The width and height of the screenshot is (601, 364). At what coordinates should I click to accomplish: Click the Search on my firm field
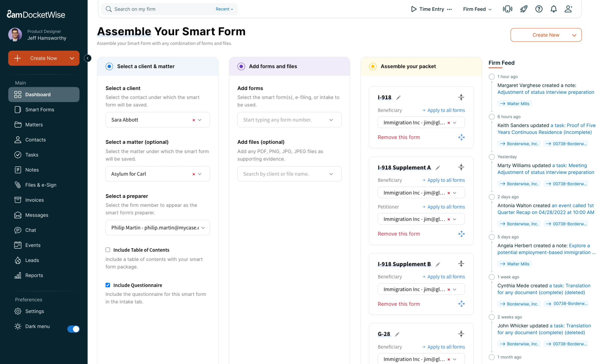[x=160, y=9]
